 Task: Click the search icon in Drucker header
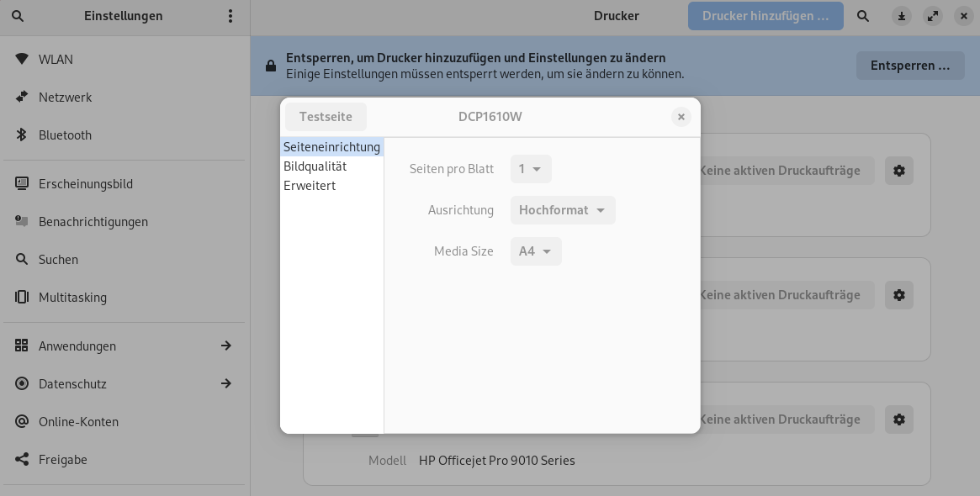(x=863, y=16)
